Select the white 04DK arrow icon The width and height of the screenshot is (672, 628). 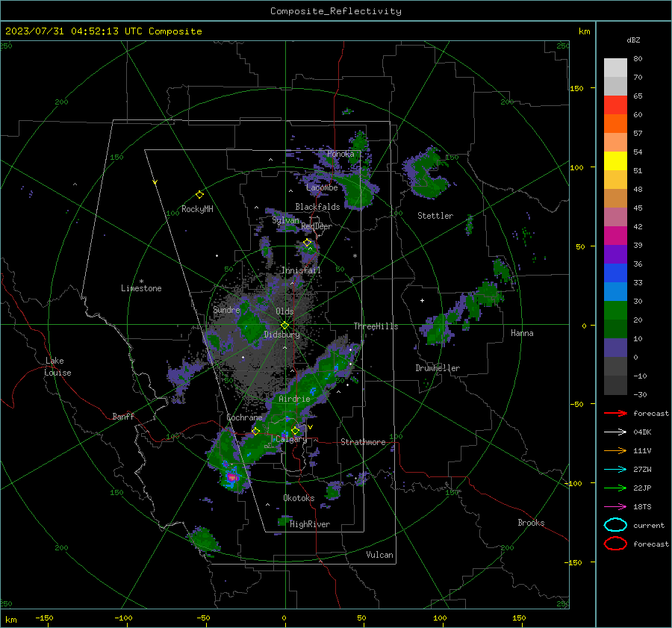(x=615, y=432)
